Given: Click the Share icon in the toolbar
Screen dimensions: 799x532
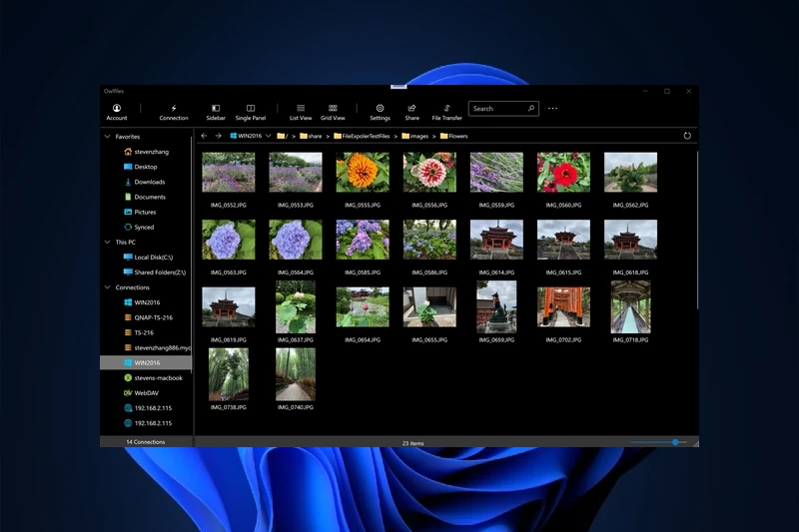Looking at the screenshot, I should coord(411,108).
